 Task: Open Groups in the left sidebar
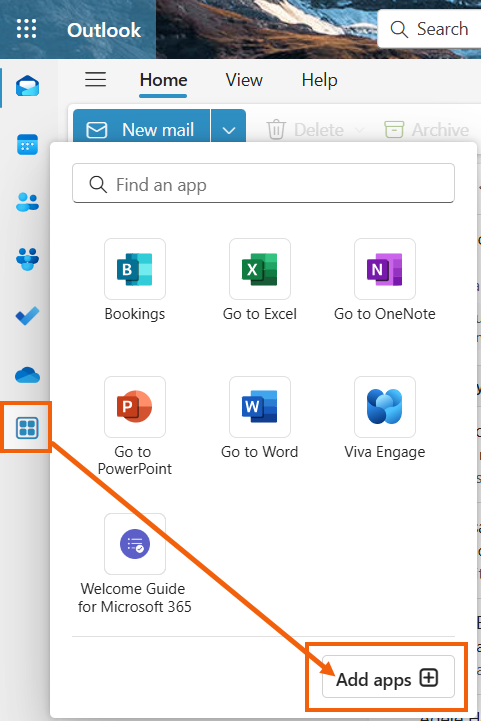click(x=28, y=259)
